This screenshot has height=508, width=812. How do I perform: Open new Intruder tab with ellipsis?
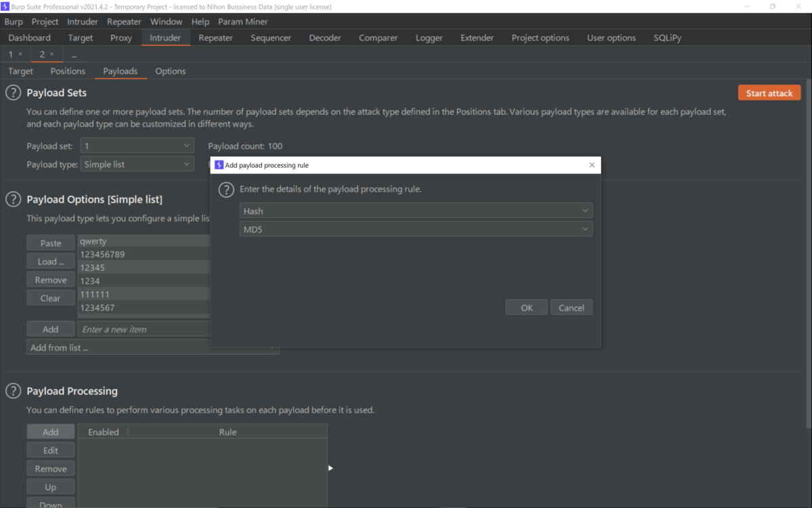point(74,54)
